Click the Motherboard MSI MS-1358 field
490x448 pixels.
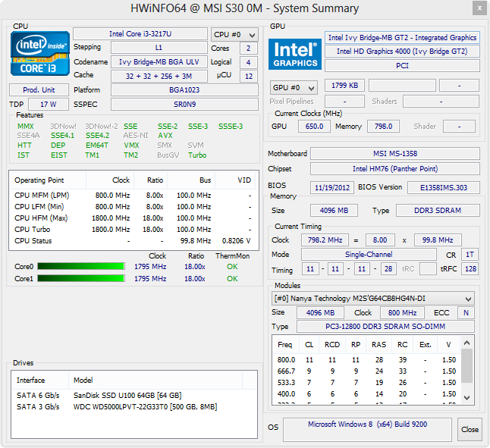tap(395, 154)
